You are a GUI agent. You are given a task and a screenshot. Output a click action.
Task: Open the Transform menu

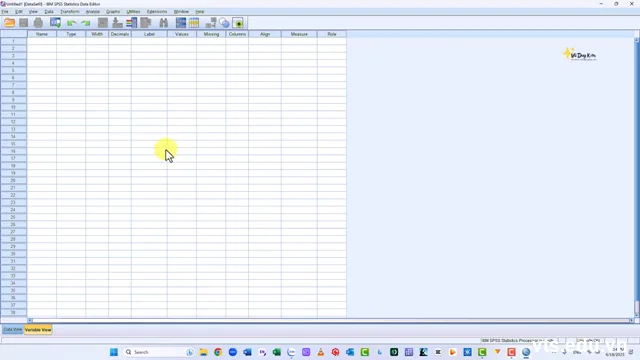click(70, 12)
